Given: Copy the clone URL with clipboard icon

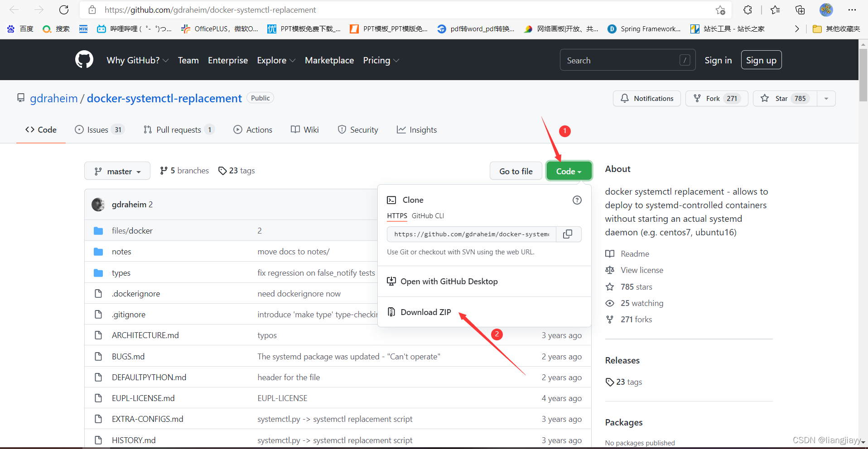Looking at the screenshot, I should [x=568, y=234].
